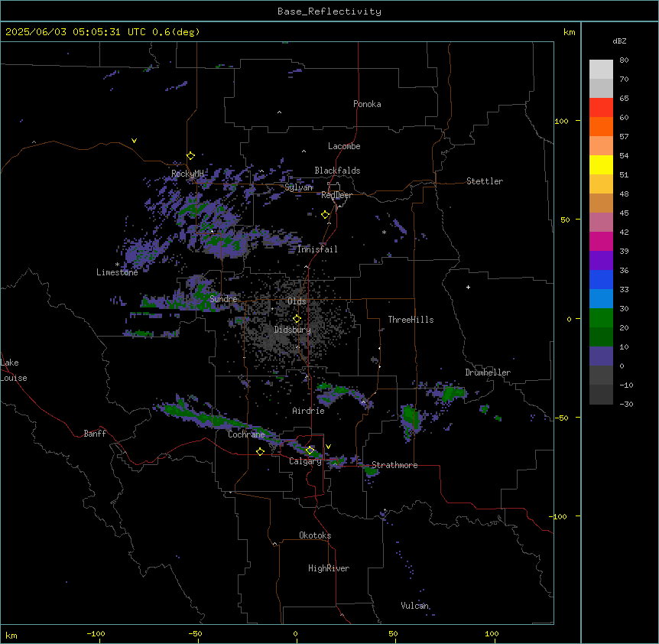Select the Innisfail city label
Viewport: 659px width, 644px height.
[317, 249]
